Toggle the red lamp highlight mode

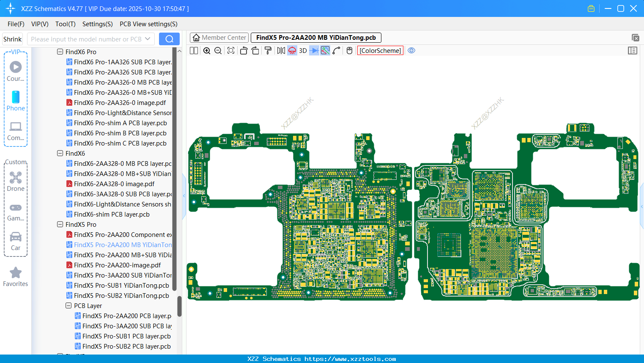[292, 50]
